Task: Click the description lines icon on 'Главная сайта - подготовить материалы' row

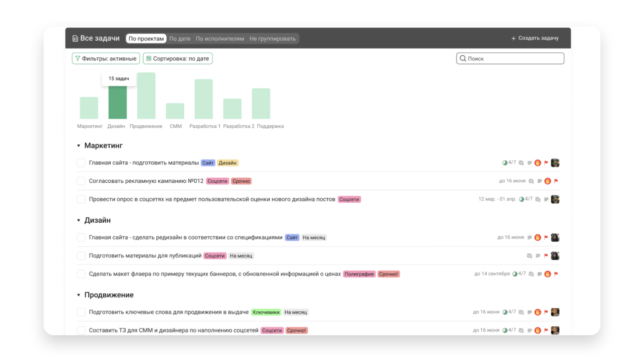Action: coord(529,163)
